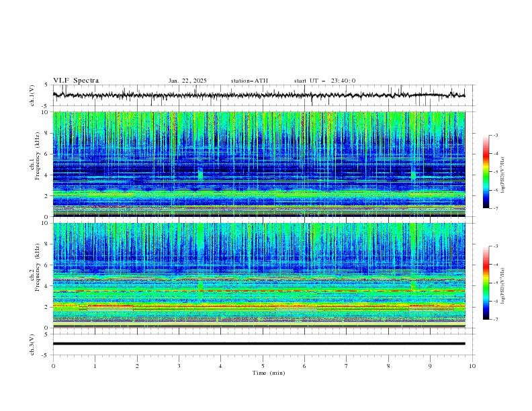Click the 'Time (min)' axis label
This screenshot has height=411, width=532.
coord(269,373)
